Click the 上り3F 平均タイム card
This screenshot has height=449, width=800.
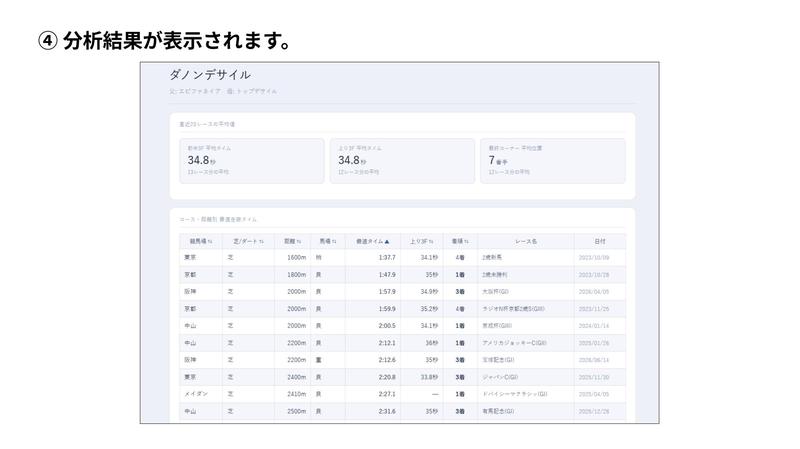[403, 161]
